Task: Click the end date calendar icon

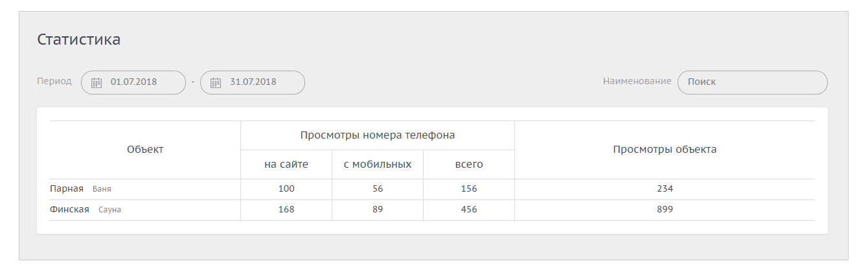Action: coord(216,82)
